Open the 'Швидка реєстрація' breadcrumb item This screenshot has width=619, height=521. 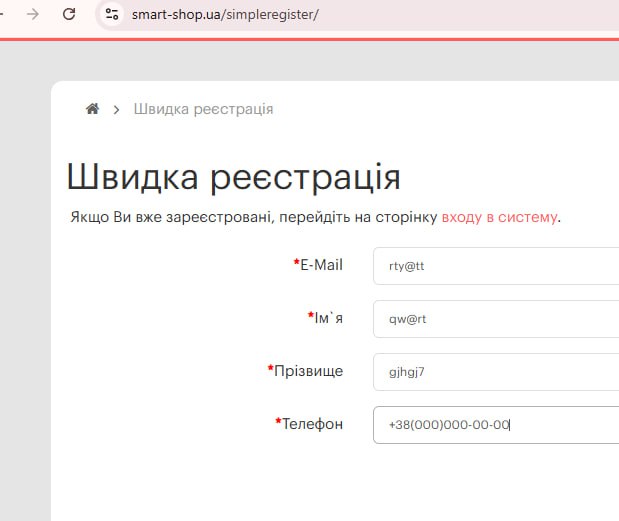203,109
